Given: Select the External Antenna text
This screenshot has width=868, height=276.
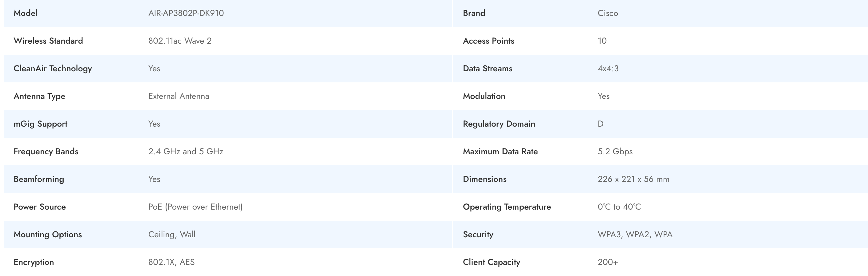Looking at the screenshot, I should (x=179, y=96).
